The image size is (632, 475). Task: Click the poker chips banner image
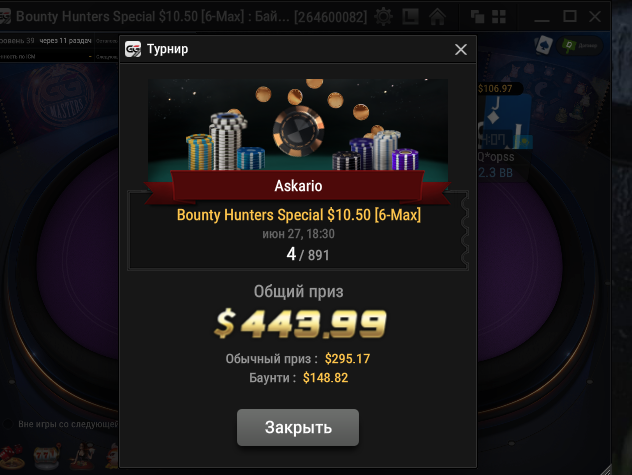coord(298,125)
